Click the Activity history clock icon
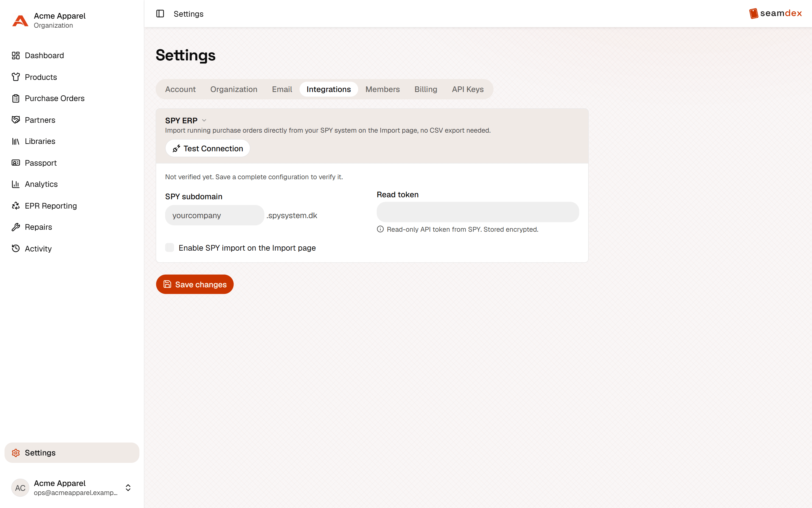The width and height of the screenshot is (812, 508). [16, 248]
